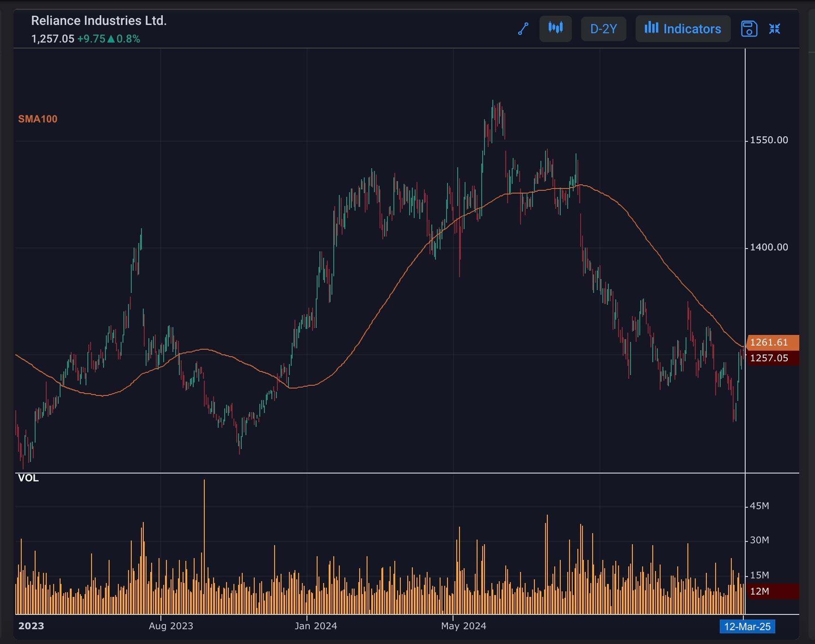This screenshot has height=644, width=815.
Task: Open the D-2Y timeframe dropdown
Action: pyautogui.click(x=603, y=29)
